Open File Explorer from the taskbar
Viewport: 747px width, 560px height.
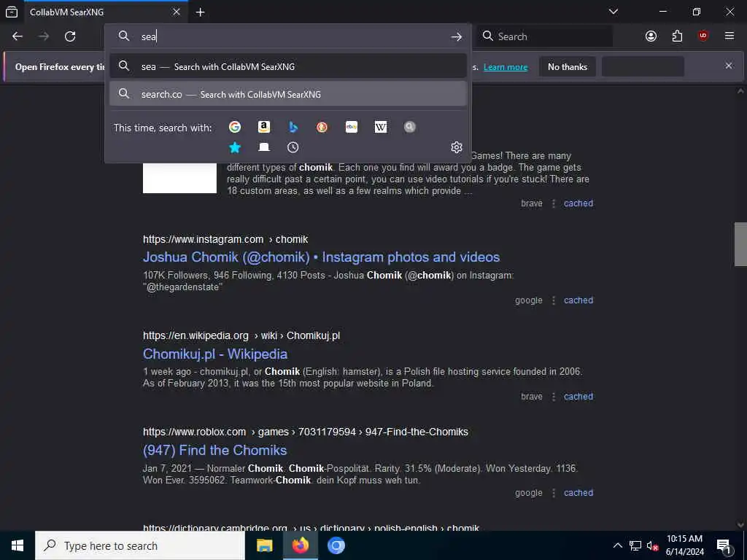pos(264,545)
